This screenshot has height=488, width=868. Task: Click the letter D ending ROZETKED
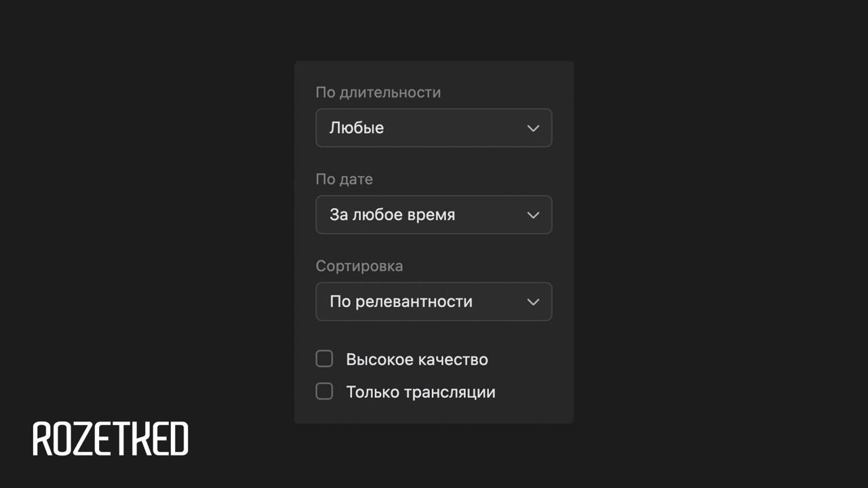(178, 439)
